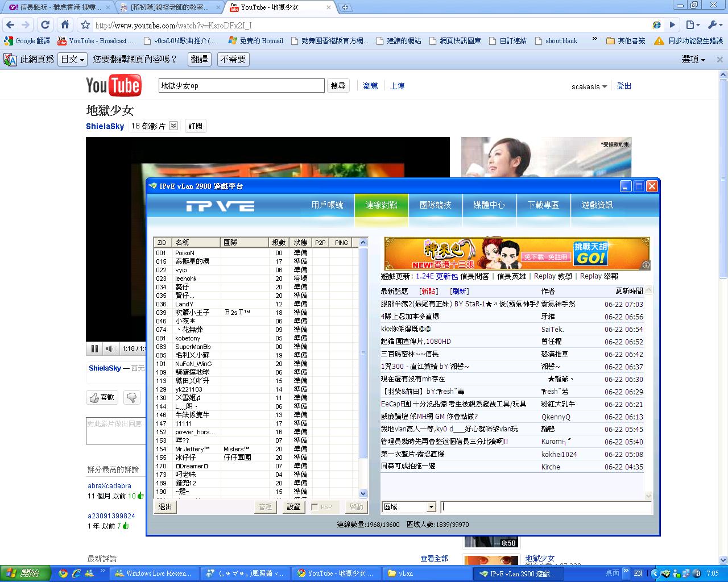Viewport: 728px width, 582px height.
Task: Open the 下載專區 tab in IPvE
Action: pos(543,205)
